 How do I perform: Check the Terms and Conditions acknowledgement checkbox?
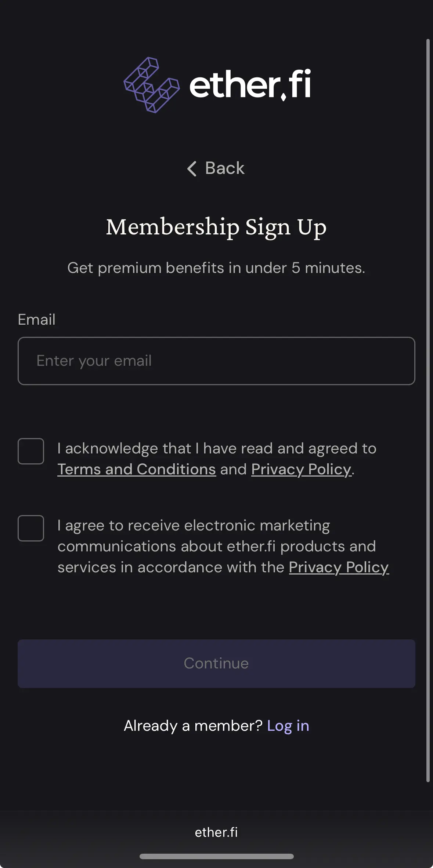click(x=31, y=451)
